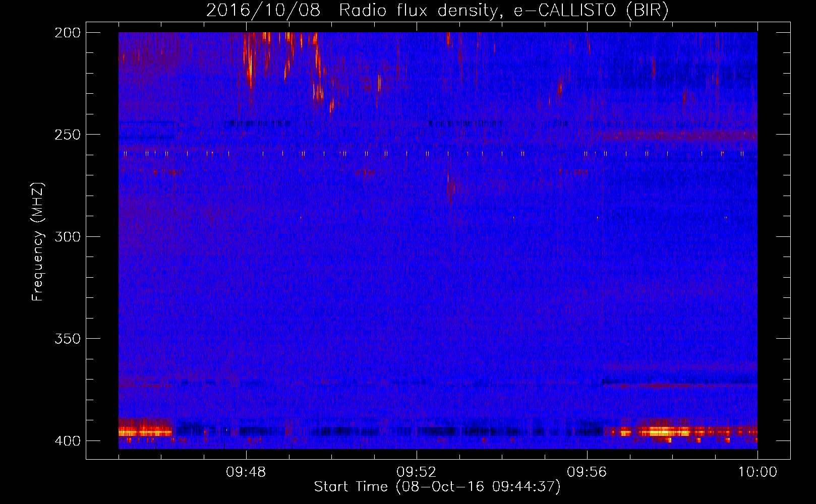This screenshot has width=816, height=504.
Task: Click the 09:56 time tick label
Action: tap(587, 472)
